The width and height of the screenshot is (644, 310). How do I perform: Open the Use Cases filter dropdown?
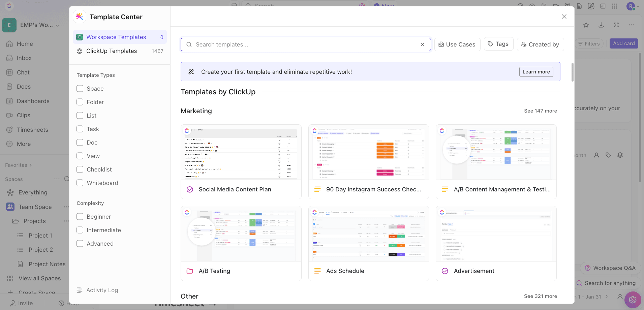pos(457,44)
